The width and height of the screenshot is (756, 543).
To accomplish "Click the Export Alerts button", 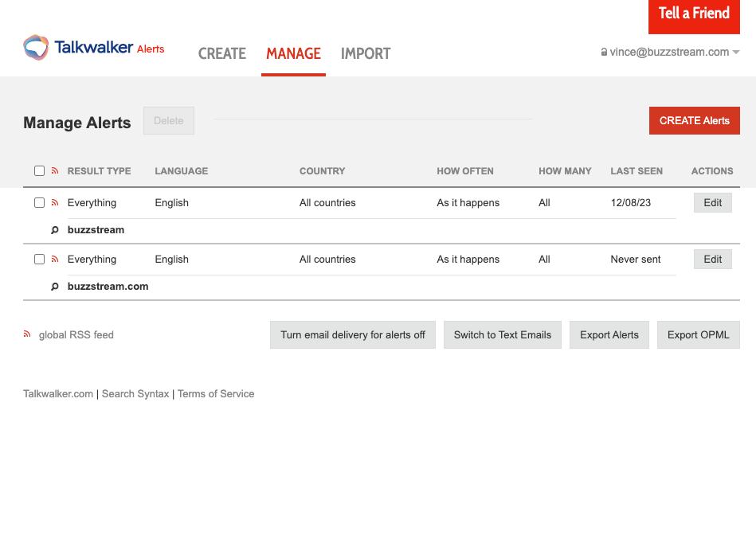I will click(609, 335).
